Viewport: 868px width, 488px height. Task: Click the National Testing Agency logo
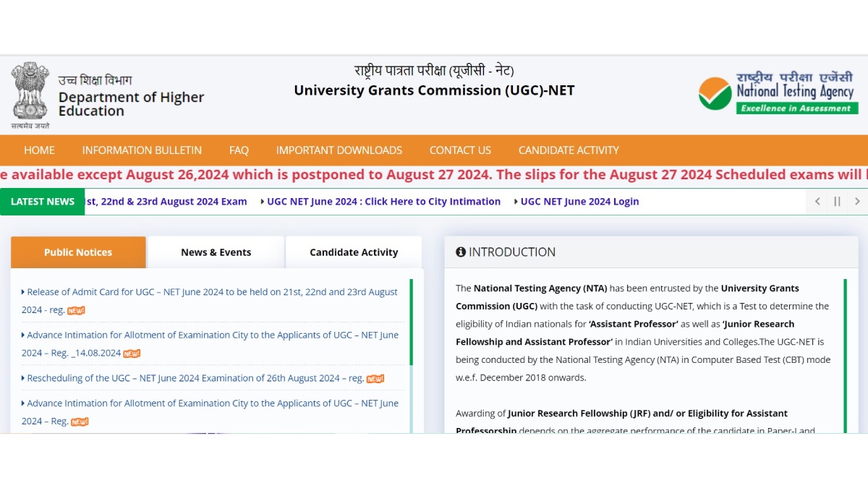tap(778, 93)
